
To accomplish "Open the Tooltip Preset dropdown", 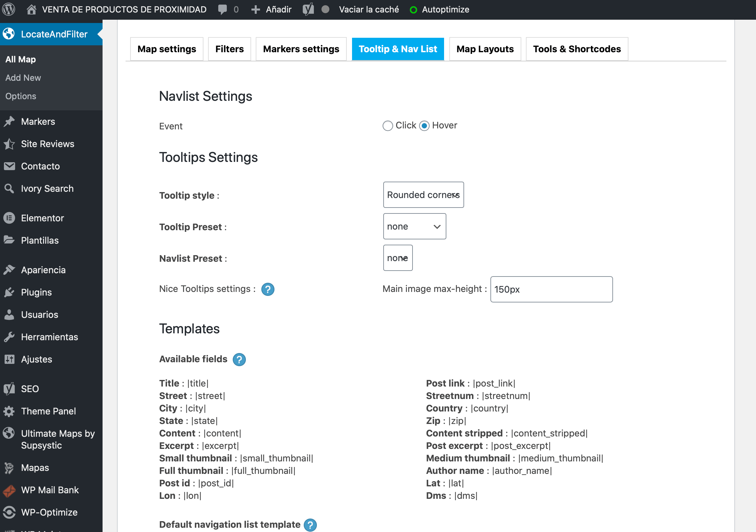I will click(x=414, y=226).
